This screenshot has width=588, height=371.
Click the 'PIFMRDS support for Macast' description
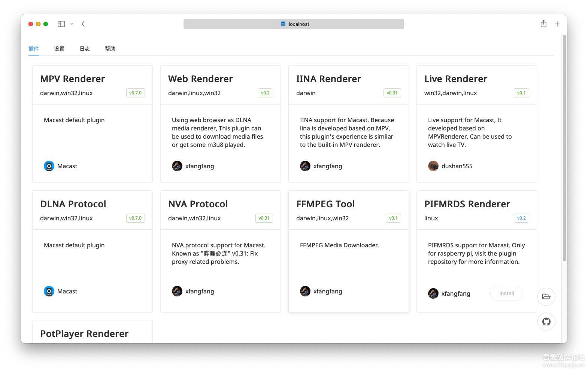476,253
